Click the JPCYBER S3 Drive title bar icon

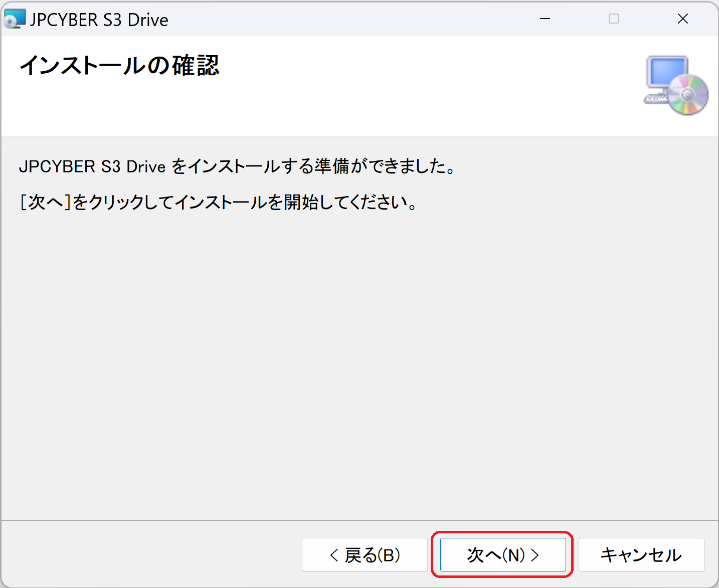pyautogui.click(x=14, y=19)
